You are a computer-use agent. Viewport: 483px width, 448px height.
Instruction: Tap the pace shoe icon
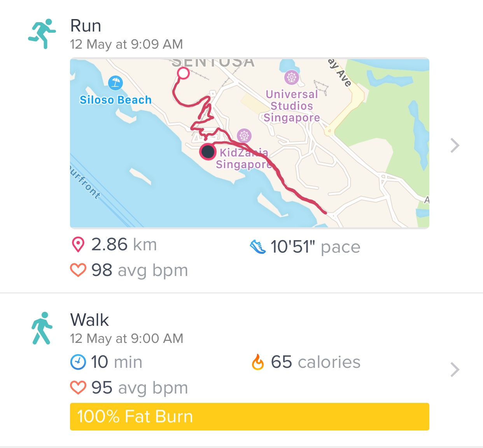click(257, 247)
